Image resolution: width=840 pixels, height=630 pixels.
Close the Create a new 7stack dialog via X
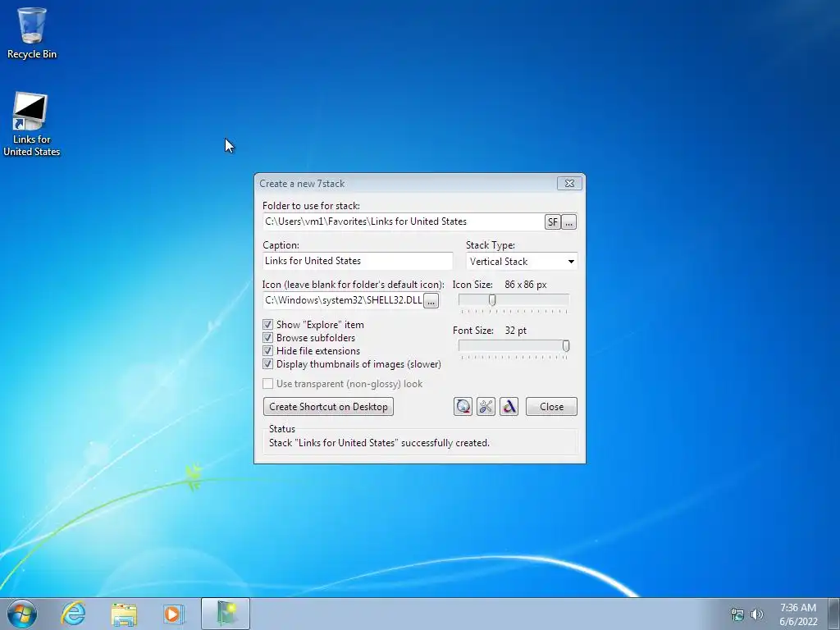pos(569,183)
